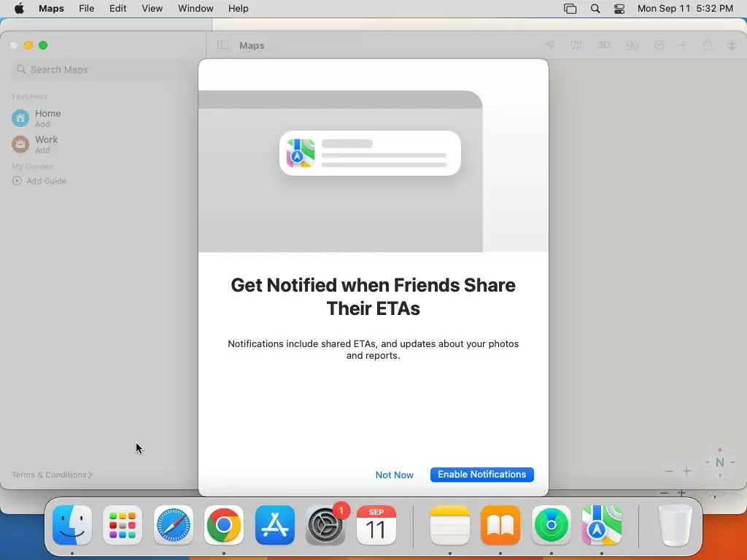Viewport: 747px width, 560px height.
Task: Click the yellow minimize window button
Action: pyautogui.click(x=28, y=45)
